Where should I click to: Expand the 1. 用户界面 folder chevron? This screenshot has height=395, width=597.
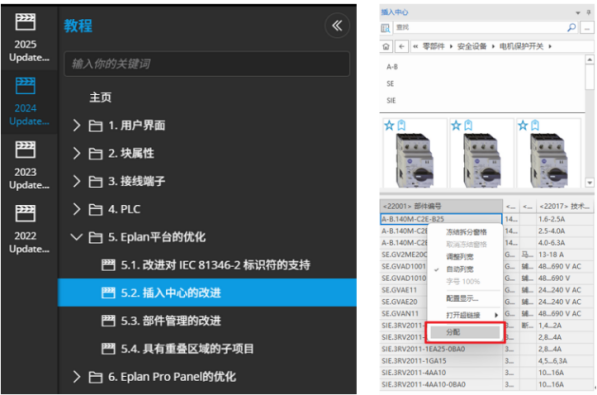pos(77,125)
